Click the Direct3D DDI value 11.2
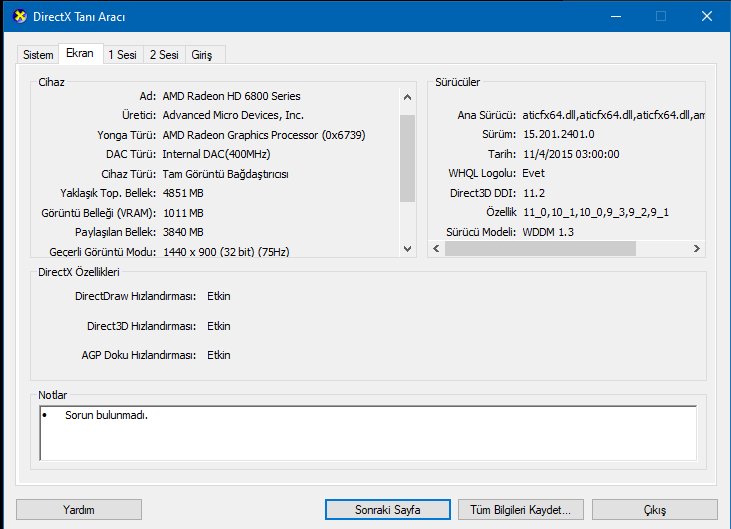The width and height of the screenshot is (731, 529). coord(534,193)
